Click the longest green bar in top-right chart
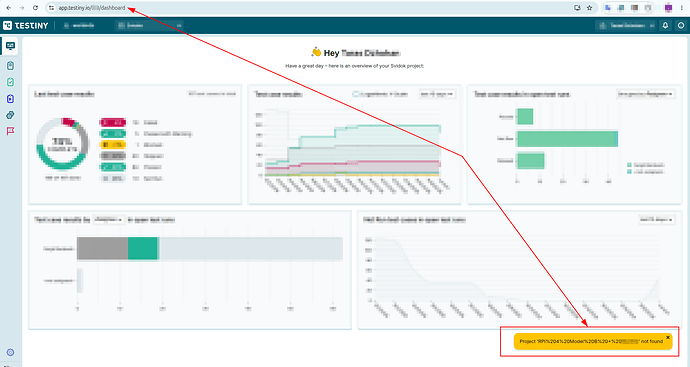Screen dimensions: 690x367 pyautogui.click(x=567, y=139)
